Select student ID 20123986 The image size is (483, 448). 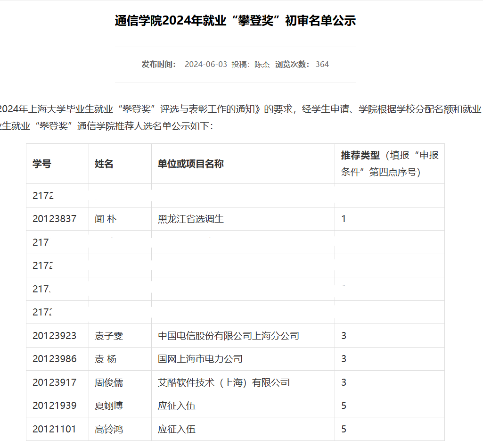point(55,359)
